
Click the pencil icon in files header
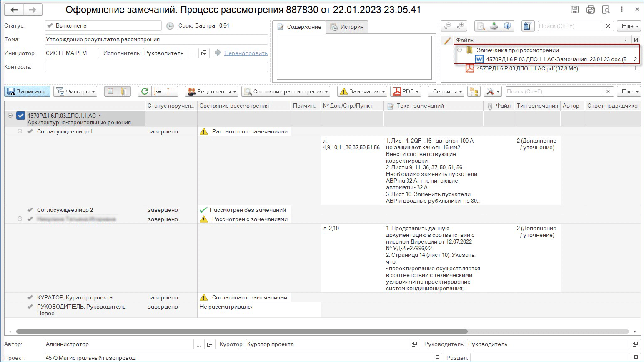click(448, 40)
